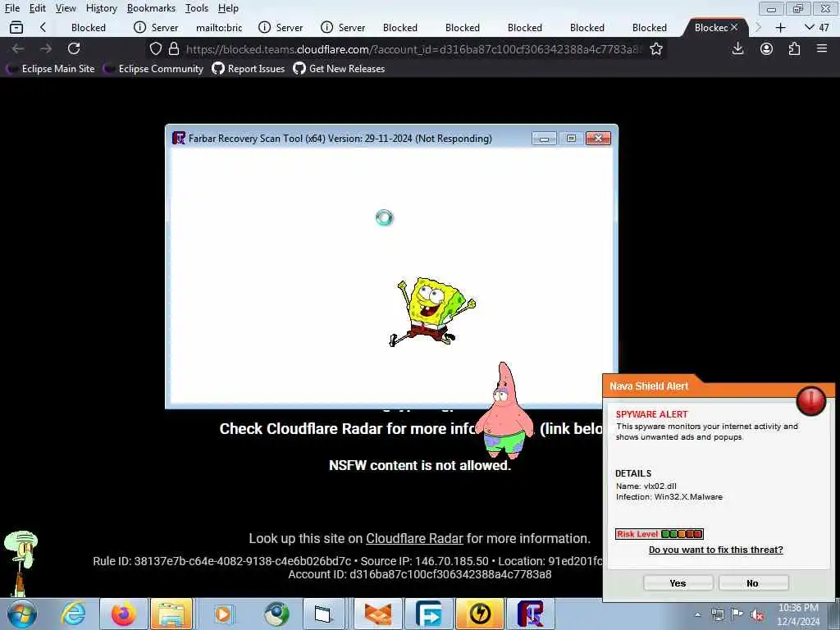Image resolution: width=840 pixels, height=630 pixels.
Task: Open Windows Explorer folder from taskbar
Action: [171, 614]
